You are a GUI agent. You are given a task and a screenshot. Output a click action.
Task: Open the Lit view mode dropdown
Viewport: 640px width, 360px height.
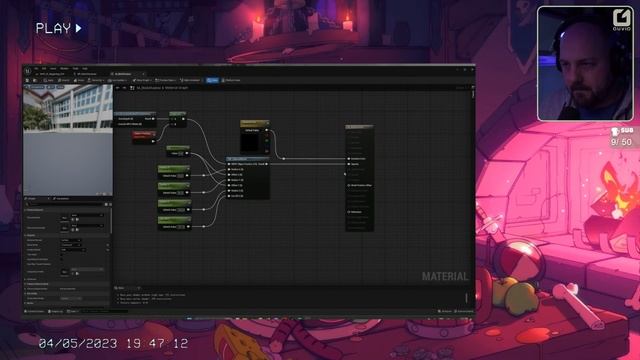pos(51,87)
